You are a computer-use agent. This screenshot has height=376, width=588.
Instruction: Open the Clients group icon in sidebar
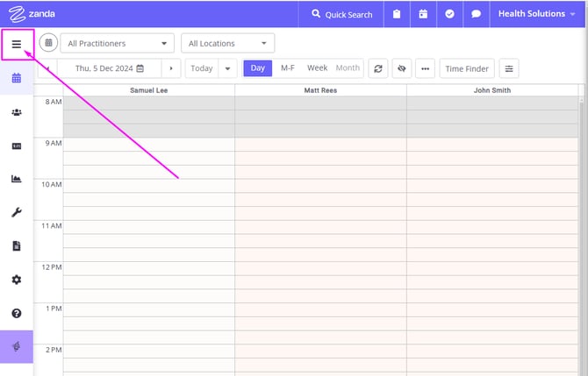tap(16, 112)
